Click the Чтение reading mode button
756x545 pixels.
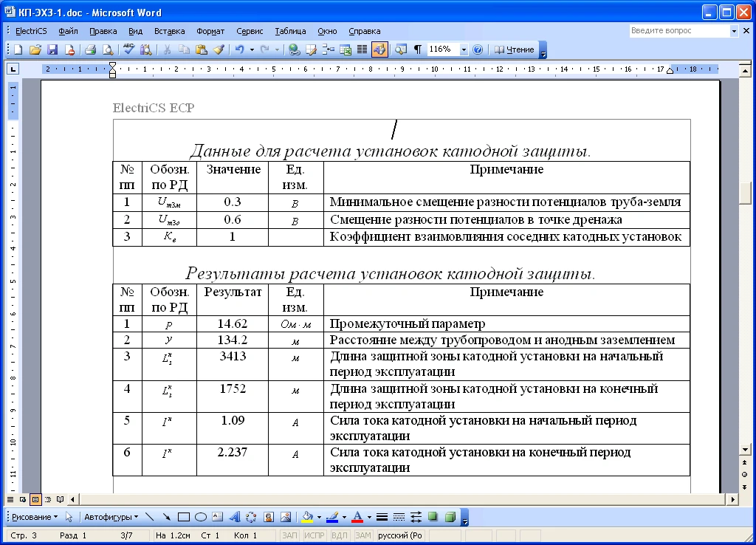click(x=515, y=49)
